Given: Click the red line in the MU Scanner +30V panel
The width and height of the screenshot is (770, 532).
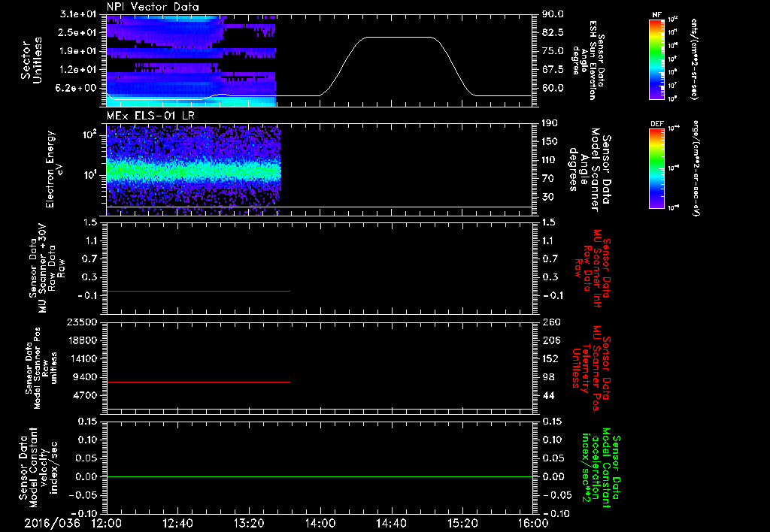Looking at the screenshot, I should click(x=199, y=292).
